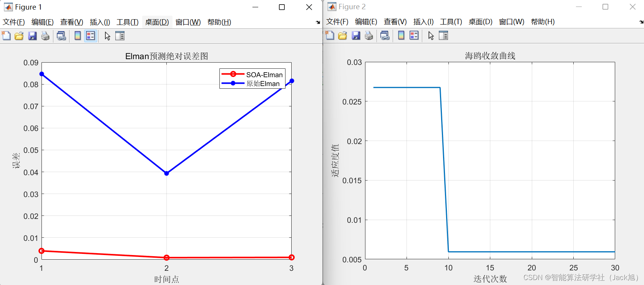Click Link Plot icon in Figure 1
Viewport: 644px width, 285px height.
click(61, 36)
